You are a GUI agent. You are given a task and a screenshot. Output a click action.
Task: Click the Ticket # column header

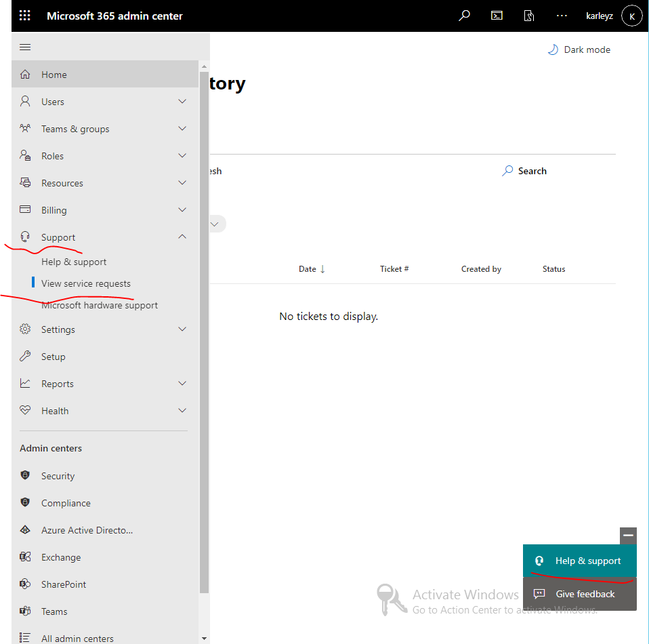pos(394,269)
